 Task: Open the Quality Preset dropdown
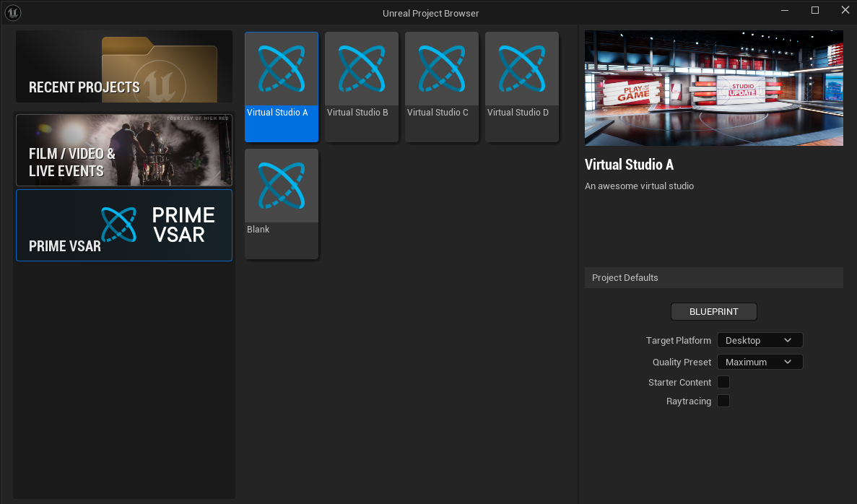pyautogui.click(x=760, y=362)
